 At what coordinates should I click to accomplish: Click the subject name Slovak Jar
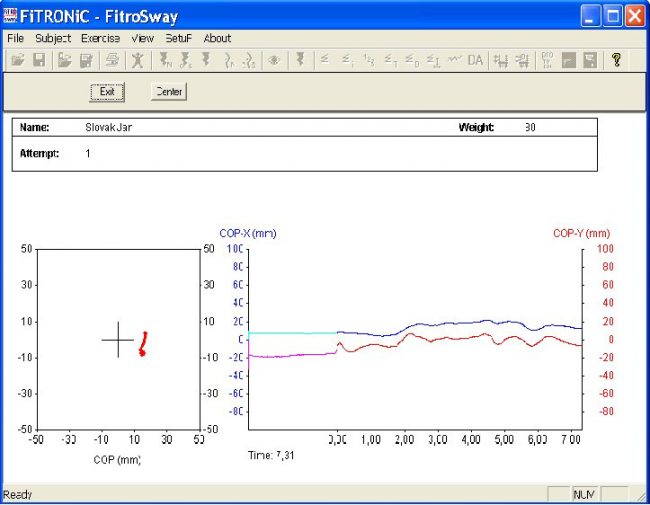108,128
